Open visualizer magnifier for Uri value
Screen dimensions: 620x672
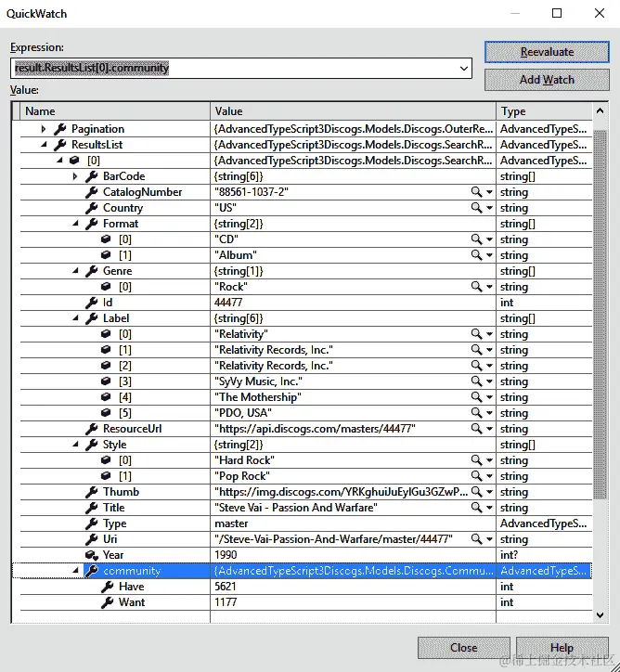coord(476,538)
